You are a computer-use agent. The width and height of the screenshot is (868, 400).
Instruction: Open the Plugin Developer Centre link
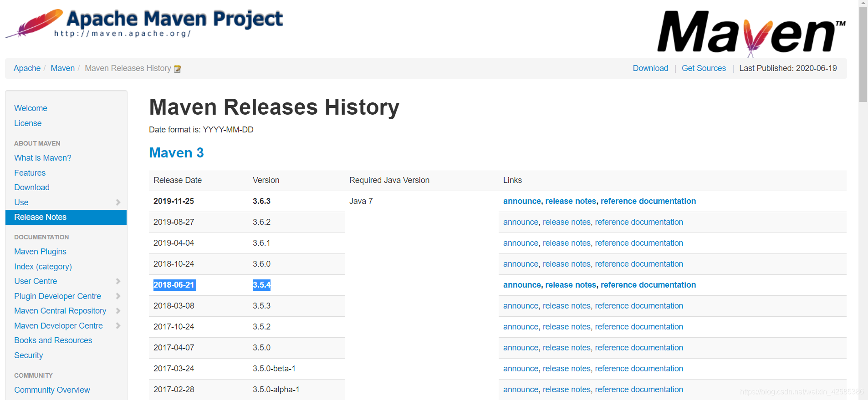57,296
